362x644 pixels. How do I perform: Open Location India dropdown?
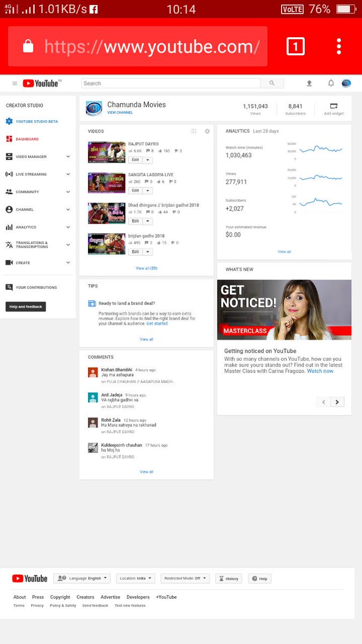[x=135, y=579]
